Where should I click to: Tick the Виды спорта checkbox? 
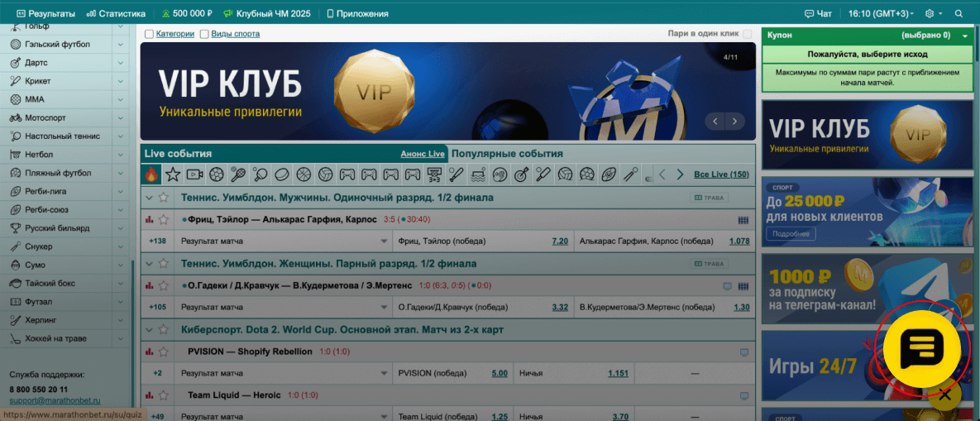tap(204, 34)
